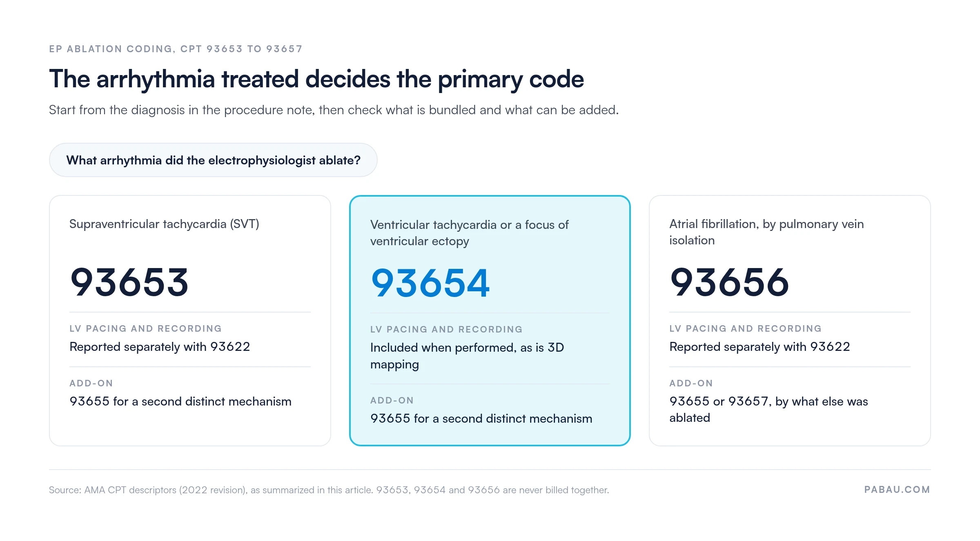The width and height of the screenshot is (980, 541).
Task: Click the large 93653 code number
Action: [x=129, y=282]
